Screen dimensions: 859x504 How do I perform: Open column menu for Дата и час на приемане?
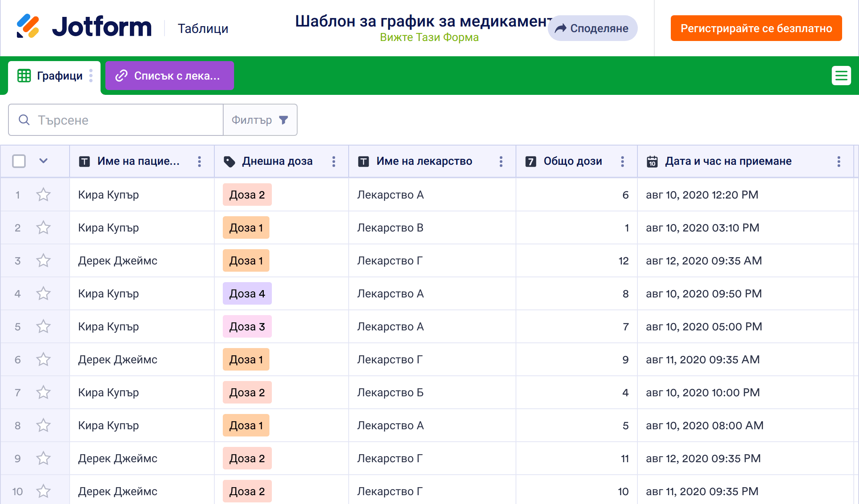[x=839, y=162]
